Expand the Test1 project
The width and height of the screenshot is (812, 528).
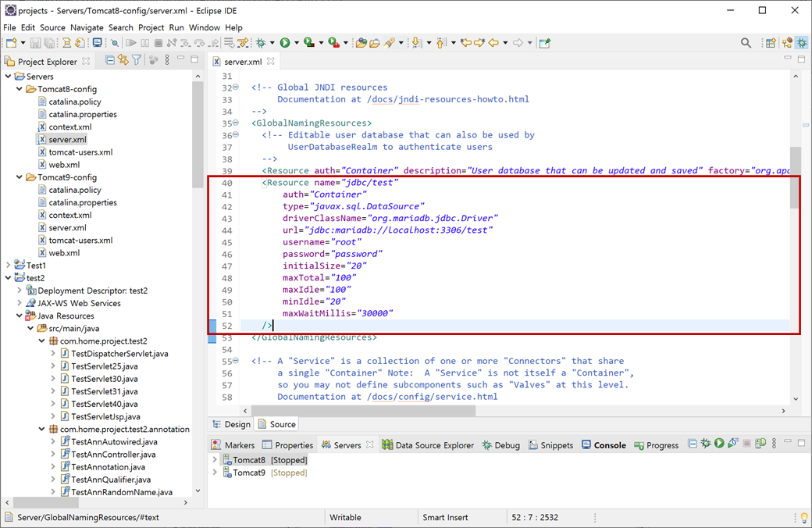(x=9, y=266)
